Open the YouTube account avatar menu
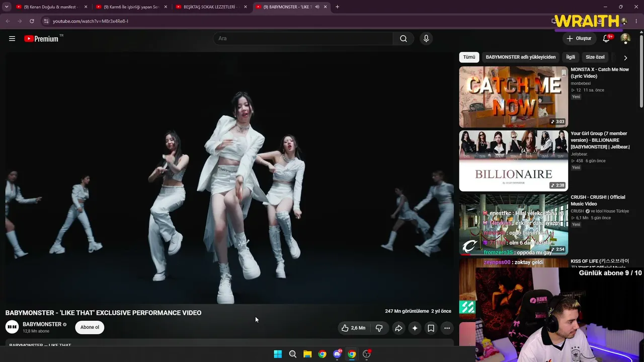644x362 pixels. [625, 39]
